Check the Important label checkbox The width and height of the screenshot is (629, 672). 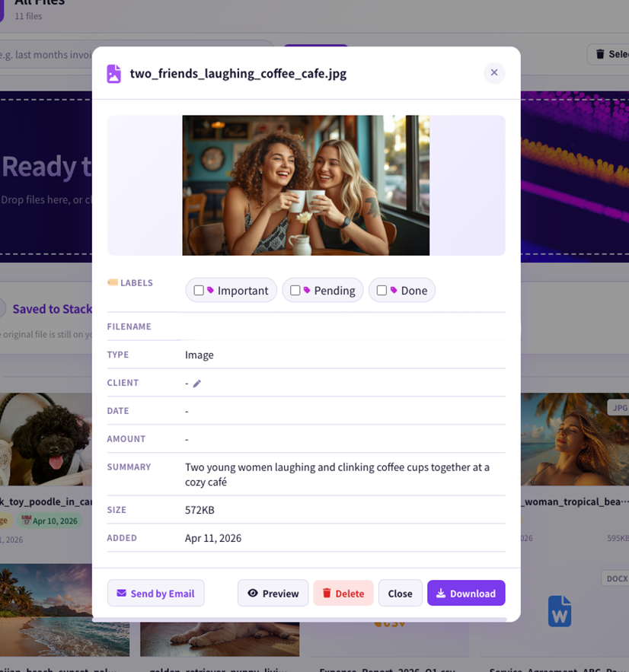[198, 290]
